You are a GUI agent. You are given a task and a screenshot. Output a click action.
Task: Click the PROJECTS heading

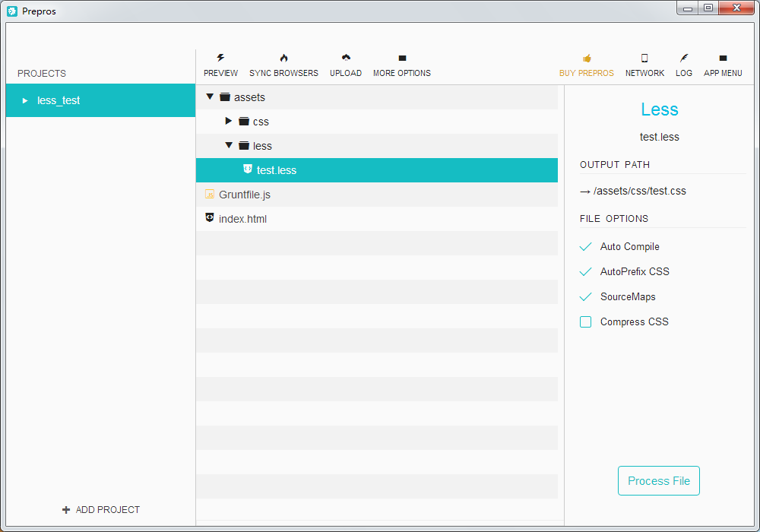(x=42, y=74)
